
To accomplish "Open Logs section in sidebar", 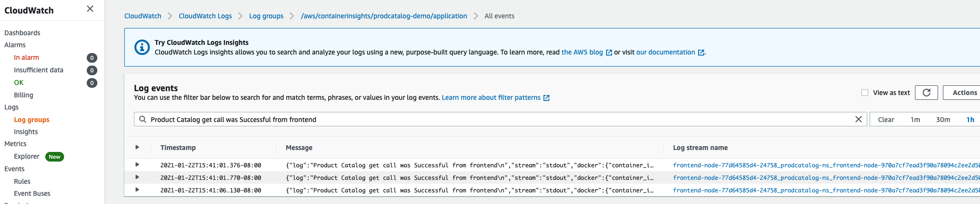I will pyautogui.click(x=12, y=107).
